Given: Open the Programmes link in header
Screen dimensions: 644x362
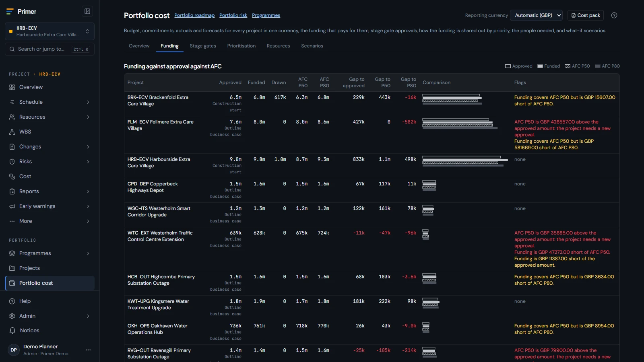Looking at the screenshot, I should (x=266, y=15).
